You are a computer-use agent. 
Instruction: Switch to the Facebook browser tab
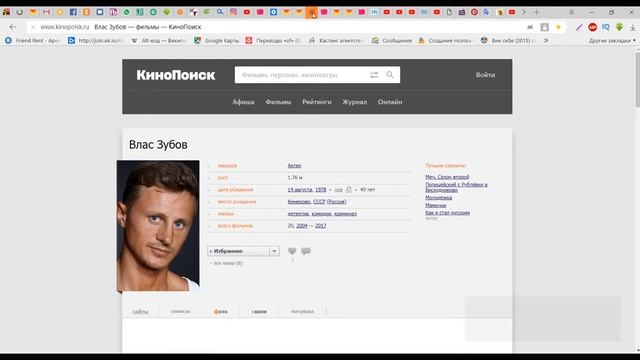pyautogui.click(x=73, y=12)
